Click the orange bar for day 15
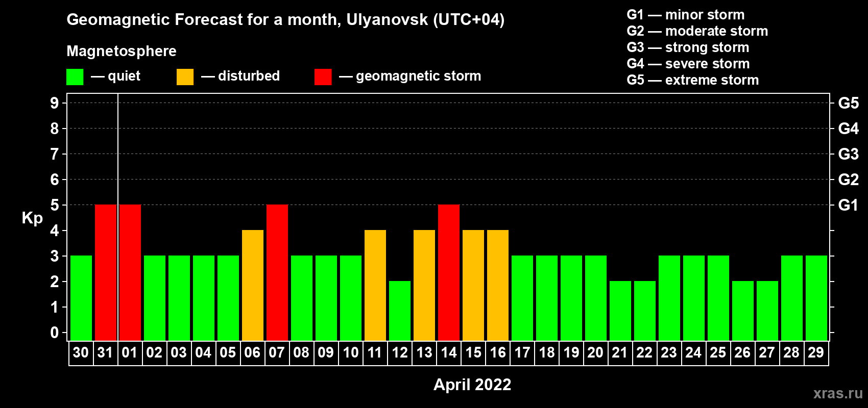The width and height of the screenshot is (868, 408). [x=473, y=286]
